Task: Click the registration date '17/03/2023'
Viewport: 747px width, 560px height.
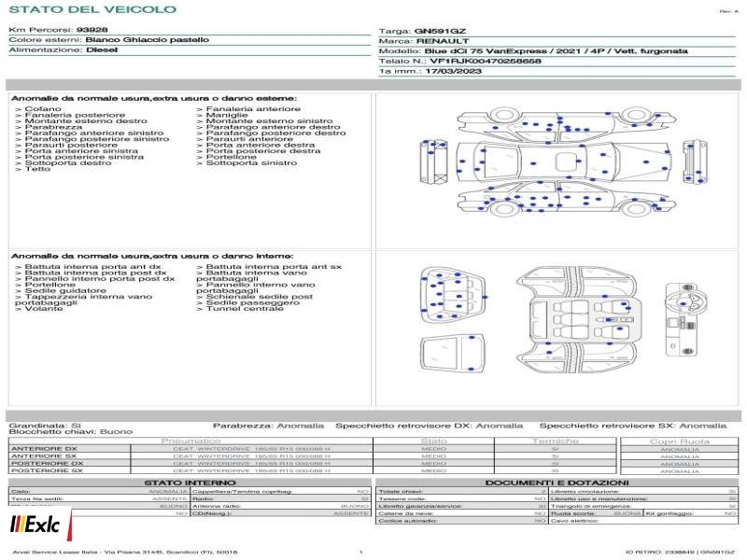Action: click(x=453, y=71)
